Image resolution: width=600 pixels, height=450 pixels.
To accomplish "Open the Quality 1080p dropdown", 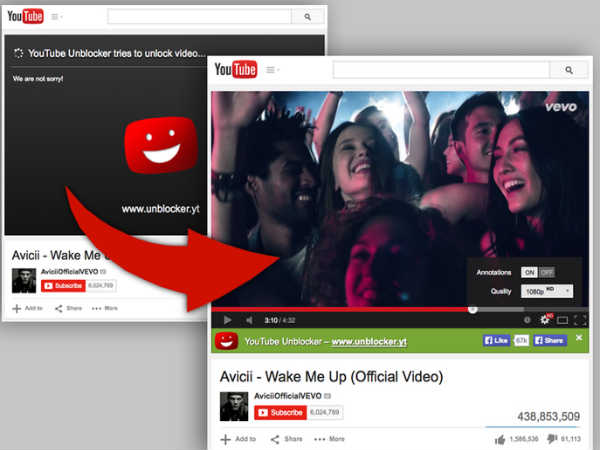I will coord(547,291).
